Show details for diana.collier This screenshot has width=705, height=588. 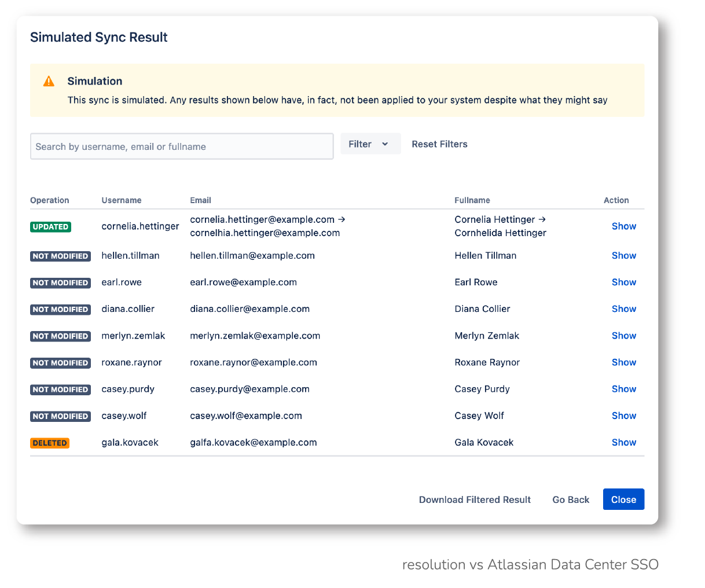[x=624, y=308]
